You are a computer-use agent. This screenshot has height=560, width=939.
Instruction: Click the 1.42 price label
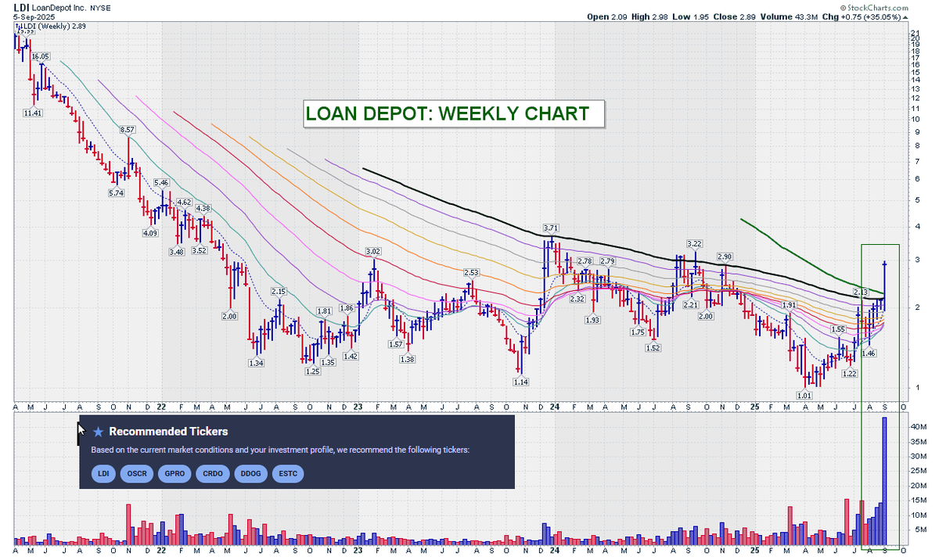pyautogui.click(x=350, y=356)
